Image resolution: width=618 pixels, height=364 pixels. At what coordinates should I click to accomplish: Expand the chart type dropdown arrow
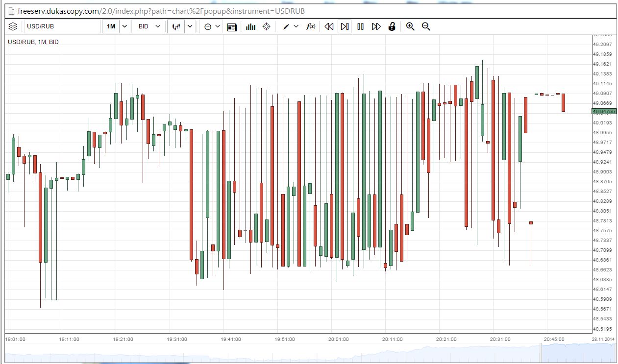pos(190,26)
